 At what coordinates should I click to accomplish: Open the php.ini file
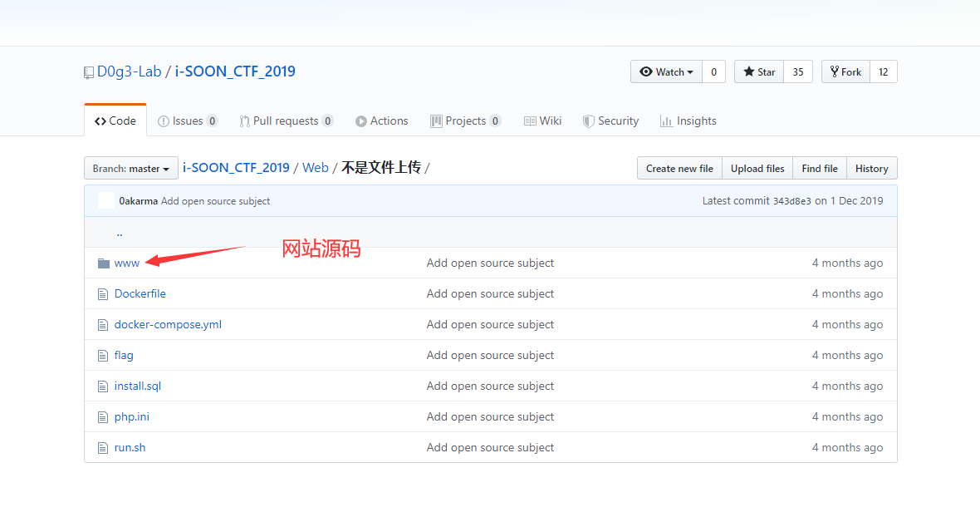coord(132,416)
